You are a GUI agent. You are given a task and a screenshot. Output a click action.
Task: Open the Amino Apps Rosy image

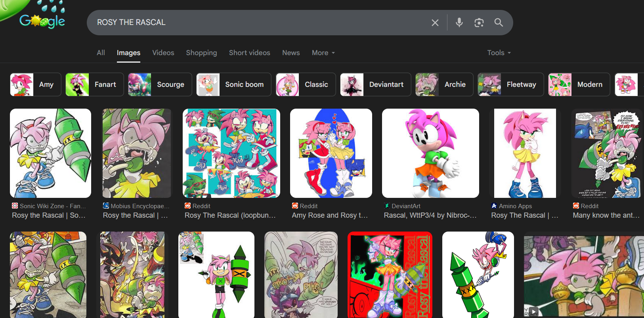pos(525,153)
